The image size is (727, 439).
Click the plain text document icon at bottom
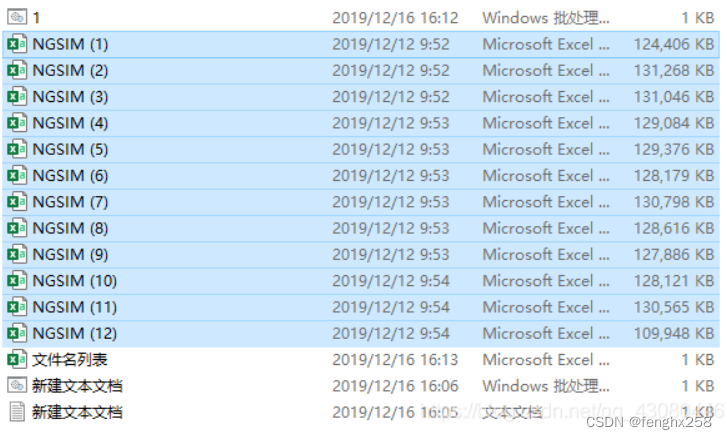(x=17, y=412)
